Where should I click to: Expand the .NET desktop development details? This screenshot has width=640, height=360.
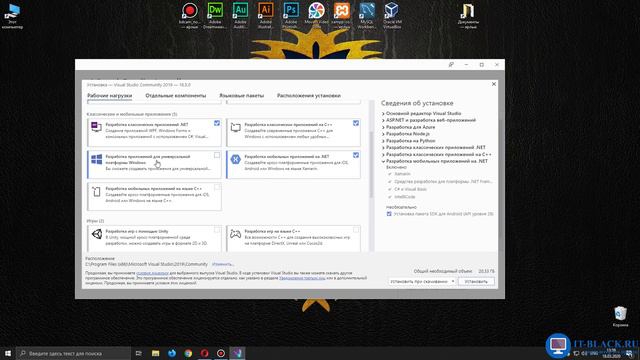(383, 148)
